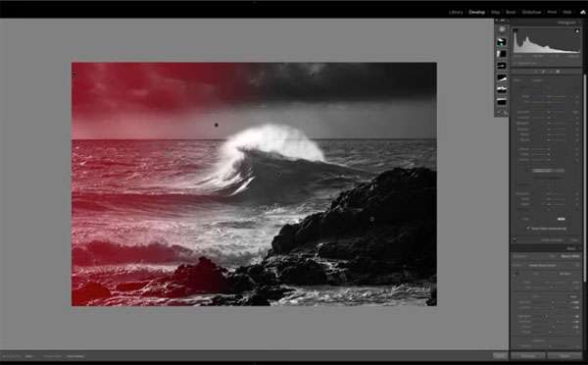The width and height of the screenshot is (588, 365).
Task: Click Delete All Masks
Action: tap(552, 240)
